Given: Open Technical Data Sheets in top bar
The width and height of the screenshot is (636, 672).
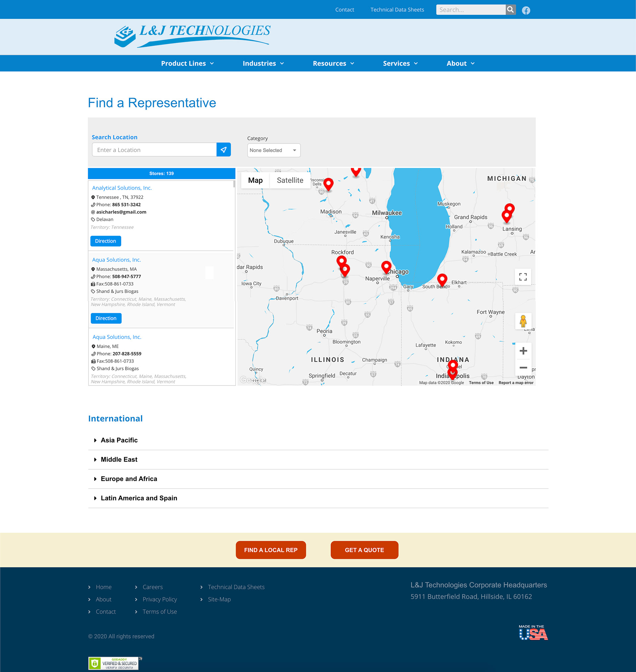Looking at the screenshot, I should coord(397,10).
